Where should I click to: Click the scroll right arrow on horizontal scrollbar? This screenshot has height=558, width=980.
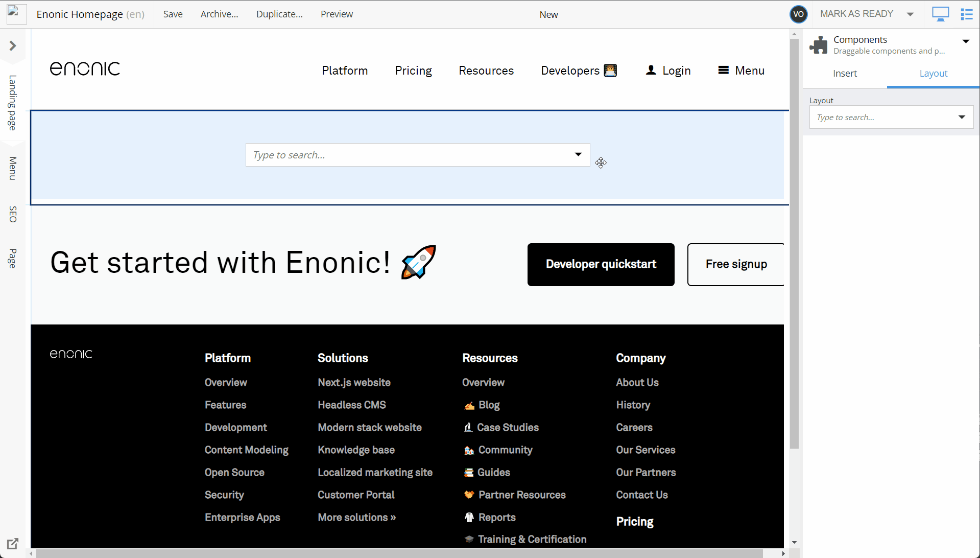(783, 553)
